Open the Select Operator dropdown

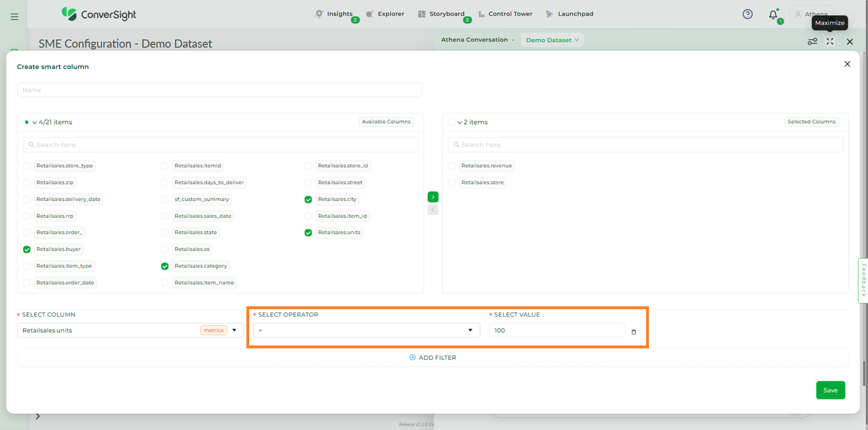coord(366,330)
